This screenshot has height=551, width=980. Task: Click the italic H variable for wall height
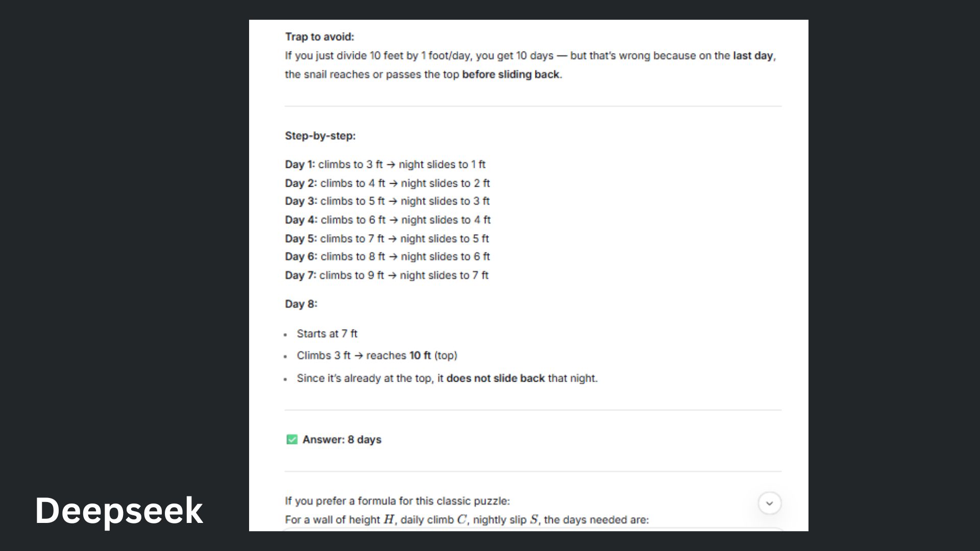pyautogui.click(x=388, y=519)
